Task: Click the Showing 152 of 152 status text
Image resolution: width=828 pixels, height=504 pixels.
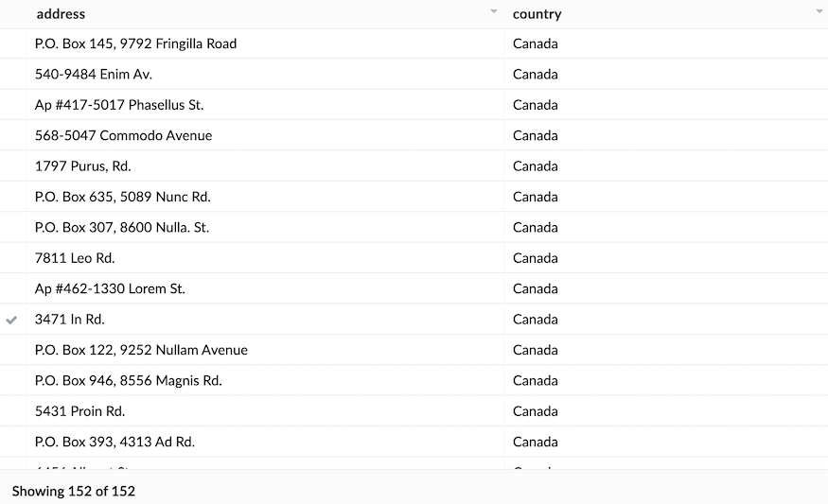Action: click(x=74, y=491)
